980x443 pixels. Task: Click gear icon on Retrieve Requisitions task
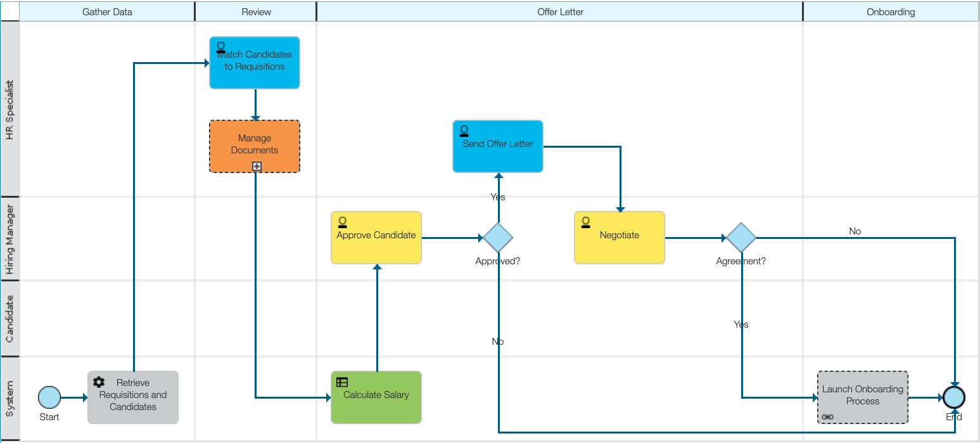99,382
